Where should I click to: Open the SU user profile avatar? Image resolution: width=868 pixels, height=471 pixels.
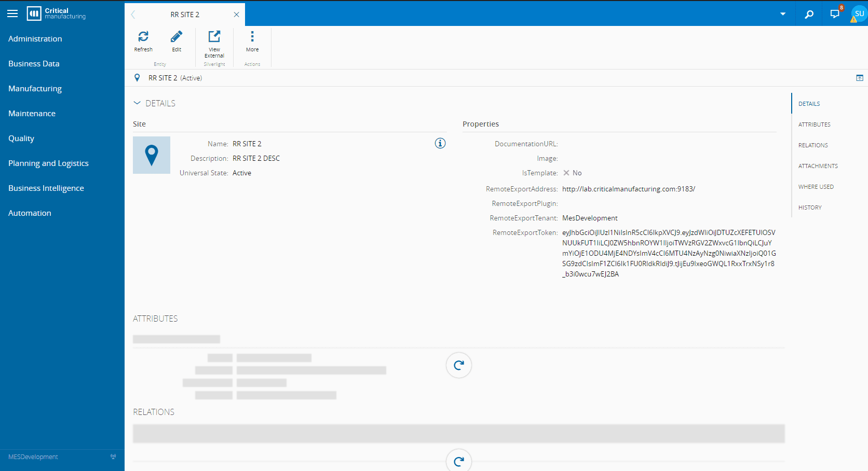coord(859,14)
